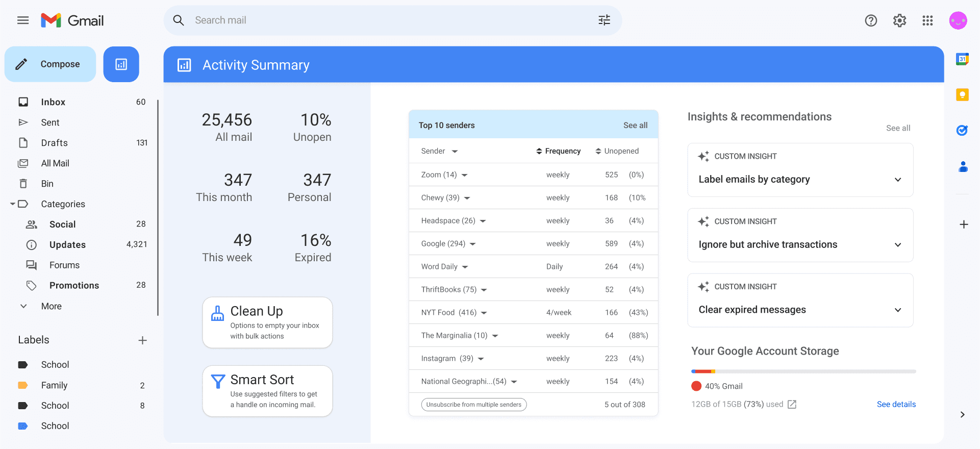980x449 pixels.
Task: Open Google Tasks side panel icon
Action: tap(962, 131)
